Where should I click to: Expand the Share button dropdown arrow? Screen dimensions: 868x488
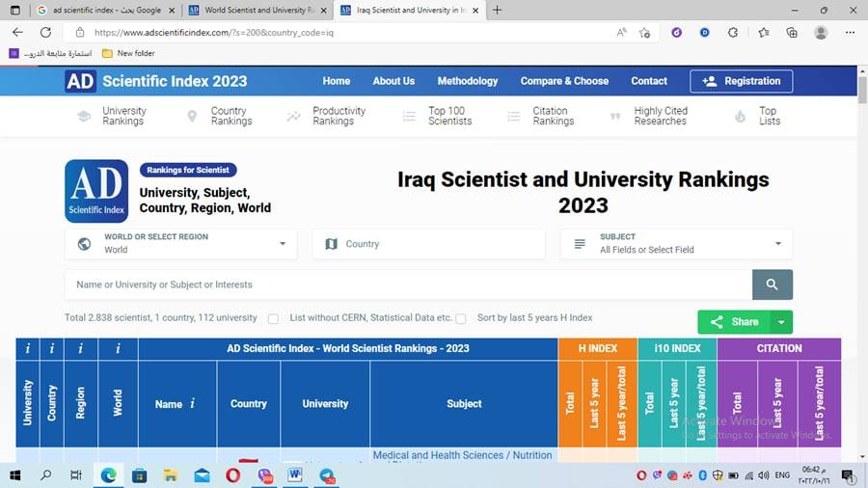781,322
